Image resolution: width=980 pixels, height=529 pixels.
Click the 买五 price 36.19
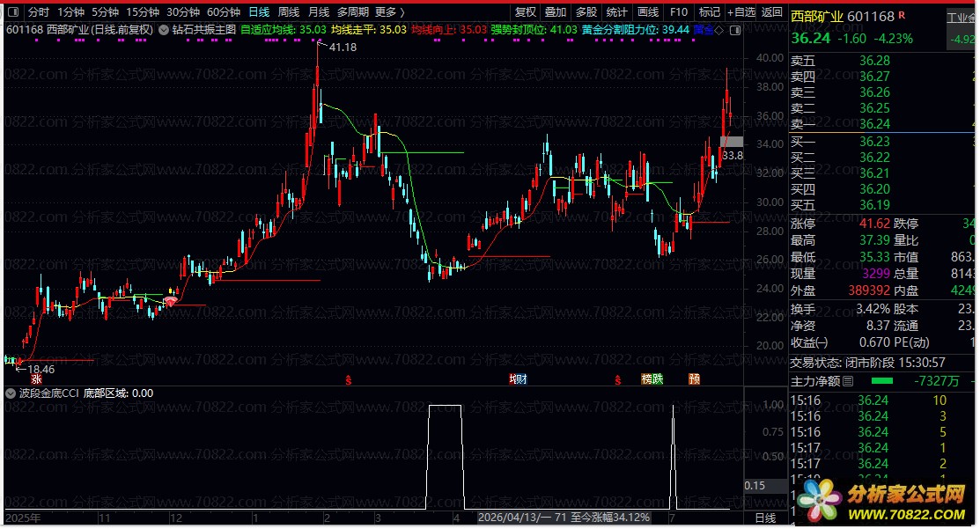click(874, 205)
